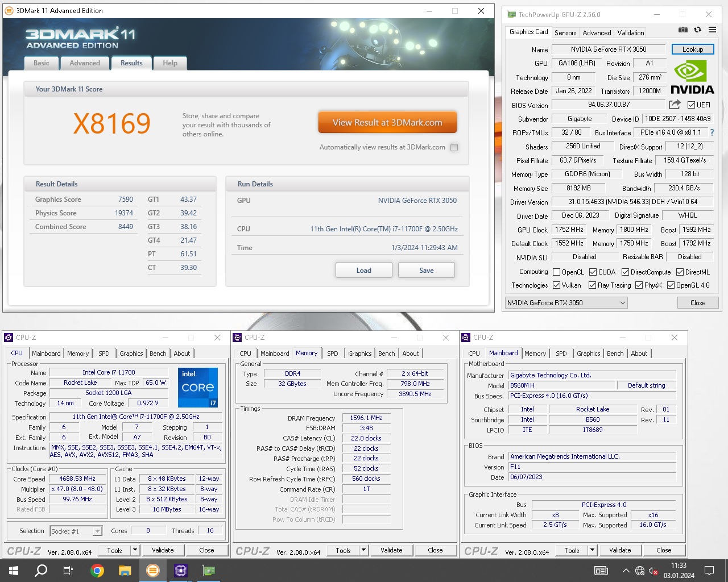Viewport: 728px width, 582px height.
Task: Open About tab in CPU-Z Mainboard window
Action: pos(639,354)
